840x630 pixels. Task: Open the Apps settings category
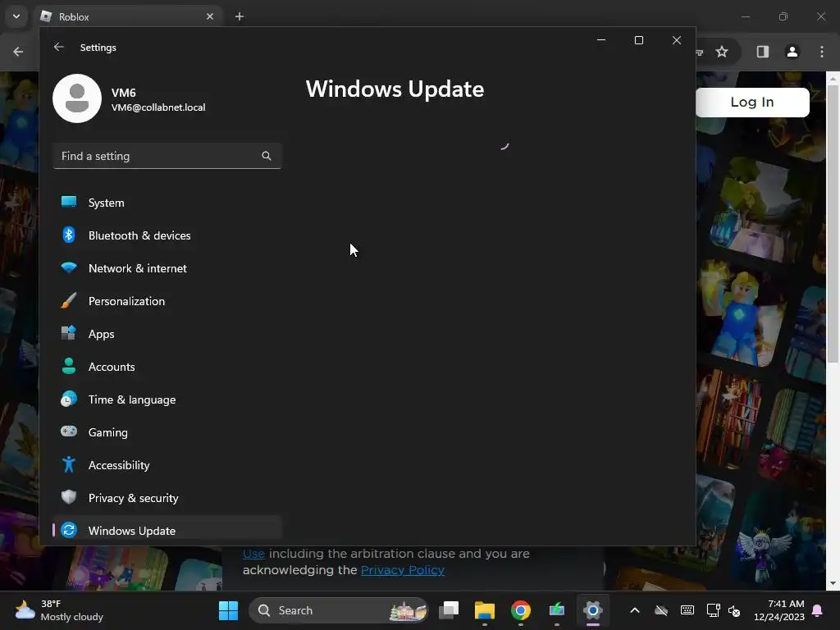167,334
